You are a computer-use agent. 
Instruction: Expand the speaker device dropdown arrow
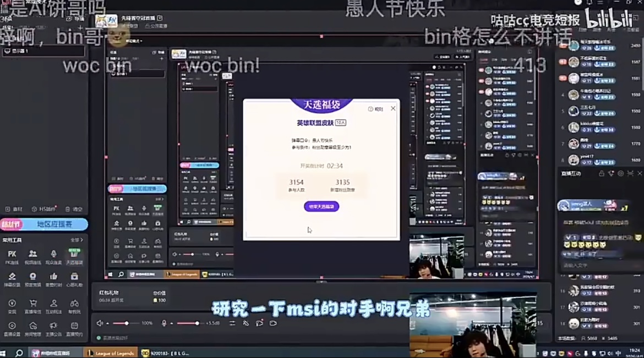coord(107,323)
